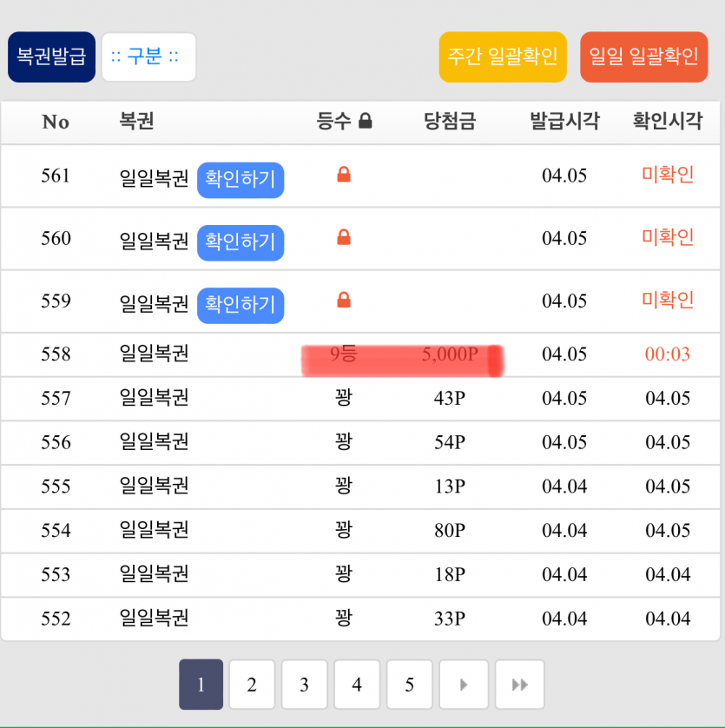
Task: Click the 54P prize amount
Action: (x=450, y=442)
